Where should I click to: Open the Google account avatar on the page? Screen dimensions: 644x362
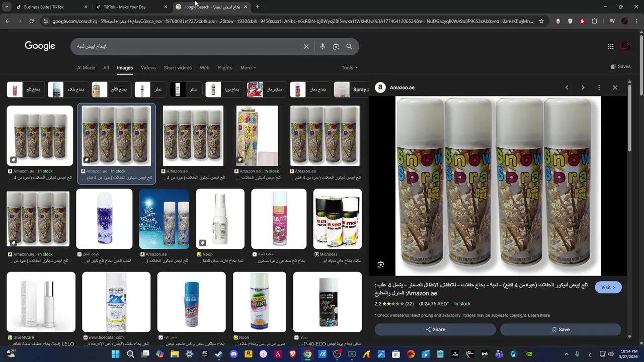(625, 46)
